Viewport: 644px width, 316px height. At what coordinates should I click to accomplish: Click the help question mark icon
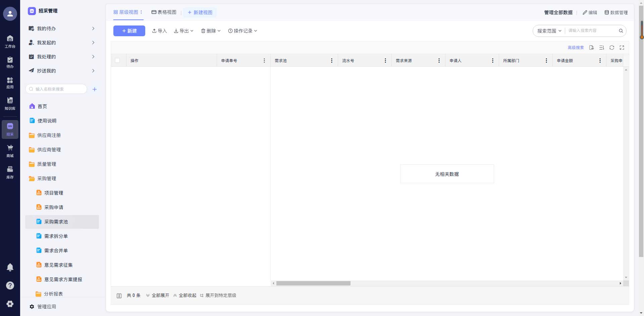point(10,285)
